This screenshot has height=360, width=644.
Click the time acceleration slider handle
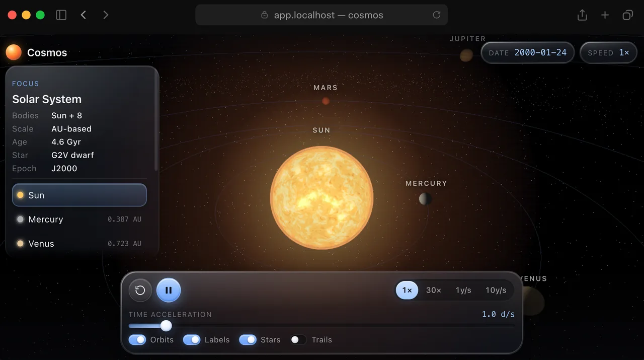click(x=166, y=326)
